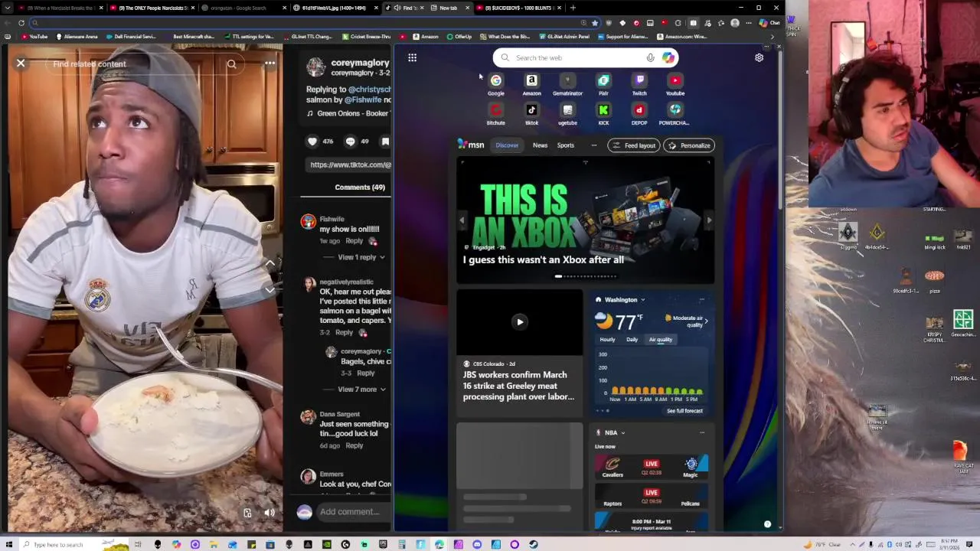Viewport: 980px width, 551px height.
Task: Advance Xbox carousel with right arrow
Action: [x=709, y=220]
